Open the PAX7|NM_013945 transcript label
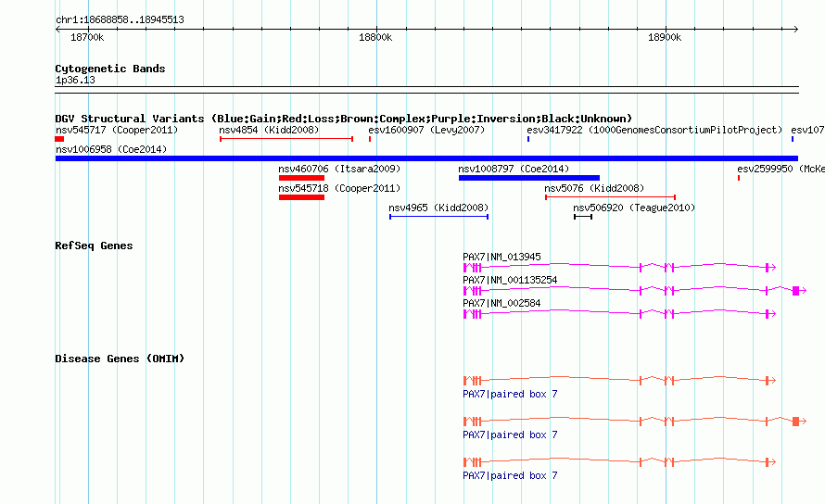The height and width of the screenshot is (504, 825). [501, 257]
